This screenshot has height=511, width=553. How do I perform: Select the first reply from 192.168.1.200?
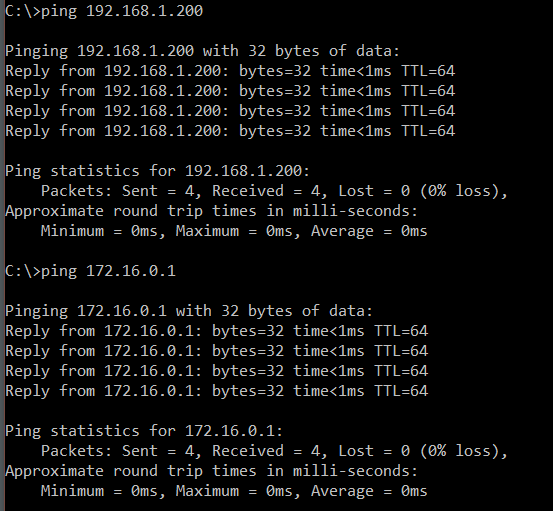pos(230,72)
